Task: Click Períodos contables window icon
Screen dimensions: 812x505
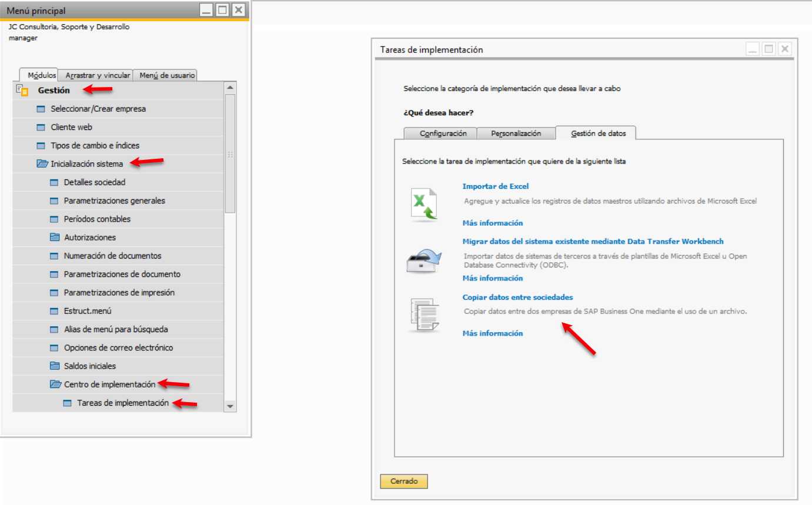Action: (54, 219)
